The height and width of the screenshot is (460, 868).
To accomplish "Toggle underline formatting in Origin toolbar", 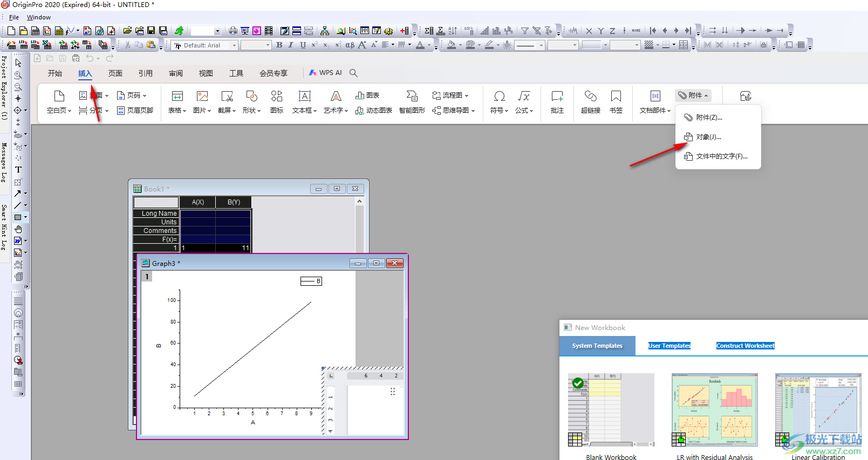I will [303, 45].
